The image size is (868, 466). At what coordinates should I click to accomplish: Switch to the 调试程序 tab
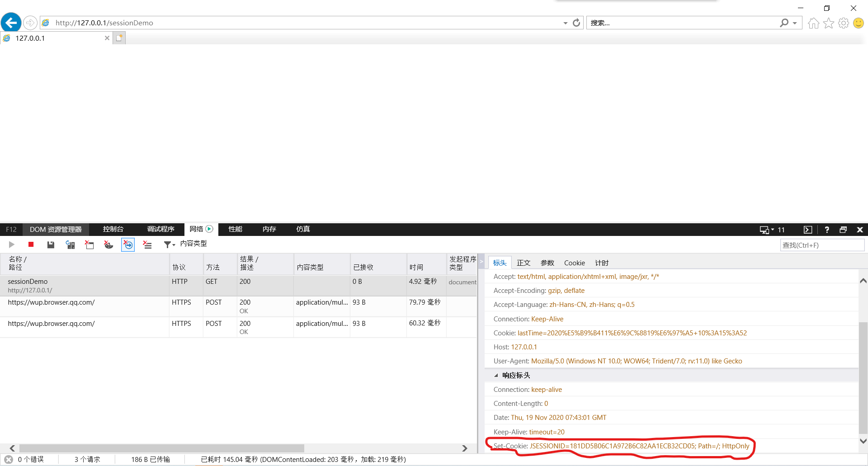160,229
